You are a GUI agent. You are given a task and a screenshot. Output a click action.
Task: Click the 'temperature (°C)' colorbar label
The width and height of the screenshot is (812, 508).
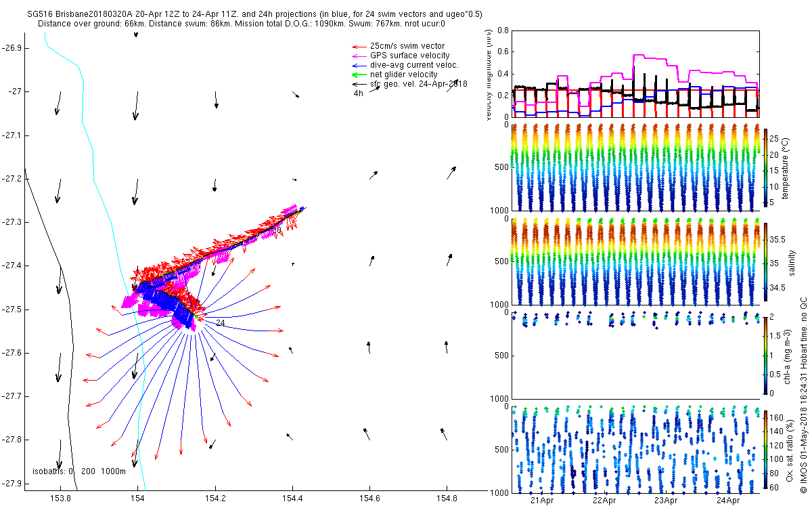786,167
